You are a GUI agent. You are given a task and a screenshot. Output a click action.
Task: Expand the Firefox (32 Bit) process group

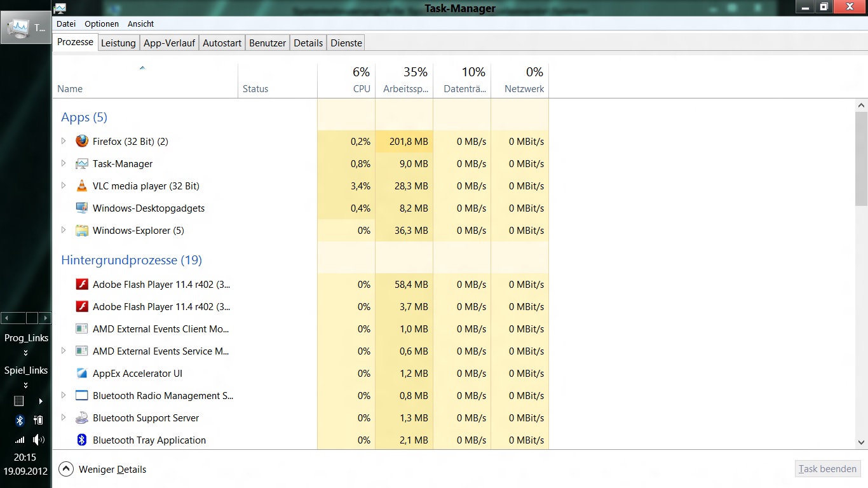point(64,141)
